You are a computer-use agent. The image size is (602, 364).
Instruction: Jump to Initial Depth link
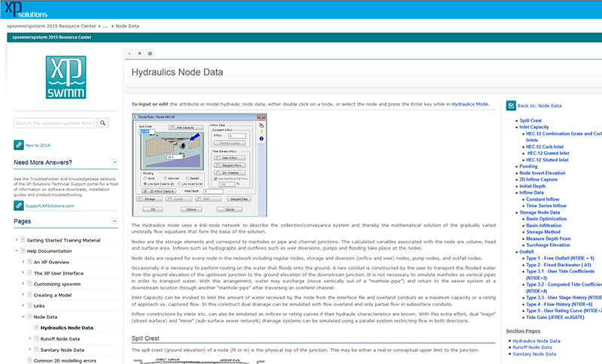(532, 186)
